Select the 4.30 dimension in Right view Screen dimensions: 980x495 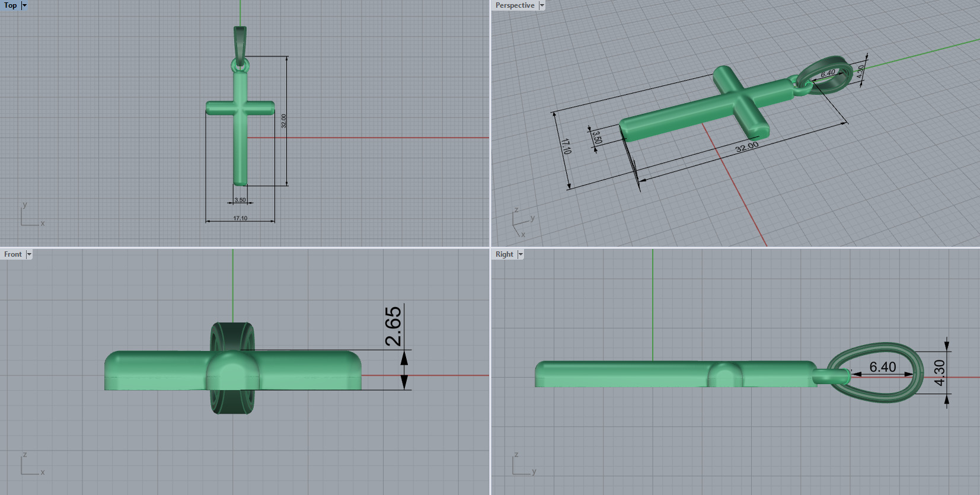tap(940, 372)
